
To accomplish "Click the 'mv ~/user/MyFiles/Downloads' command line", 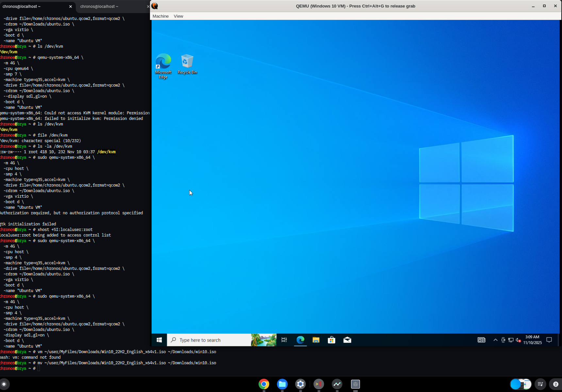I will click(x=127, y=363).
